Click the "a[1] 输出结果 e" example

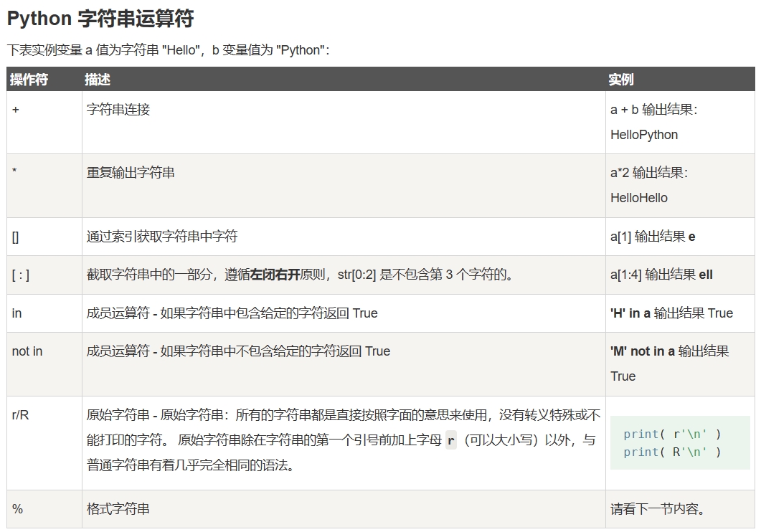pyautogui.click(x=653, y=237)
